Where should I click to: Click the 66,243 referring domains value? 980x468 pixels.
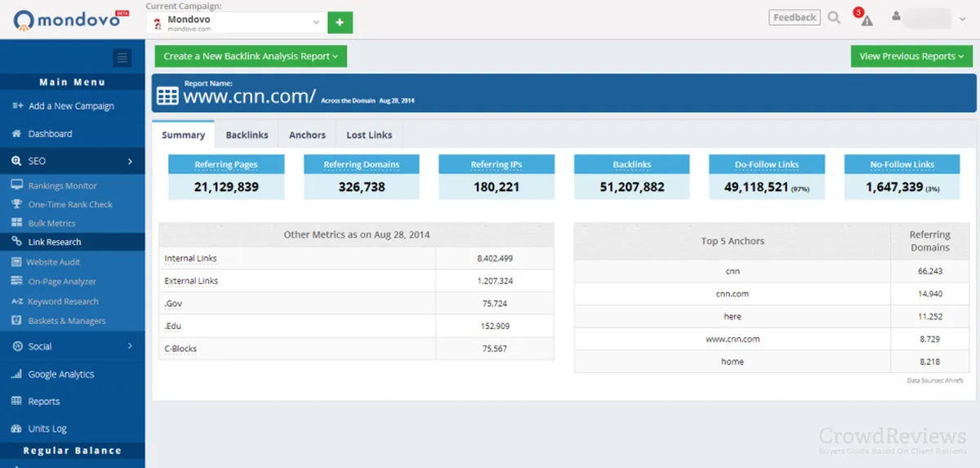930,271
